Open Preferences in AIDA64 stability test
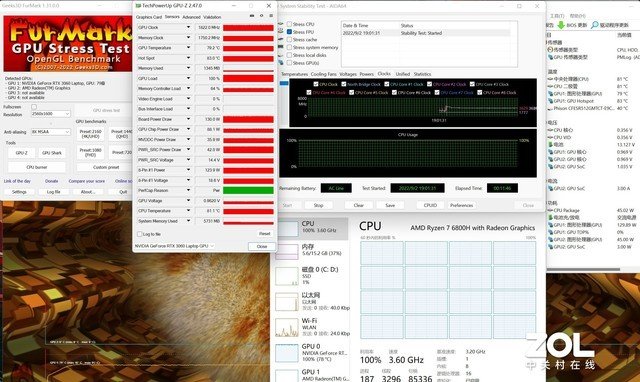The width and height of the screenshot is (640, 382). click(x=462, y=205)
